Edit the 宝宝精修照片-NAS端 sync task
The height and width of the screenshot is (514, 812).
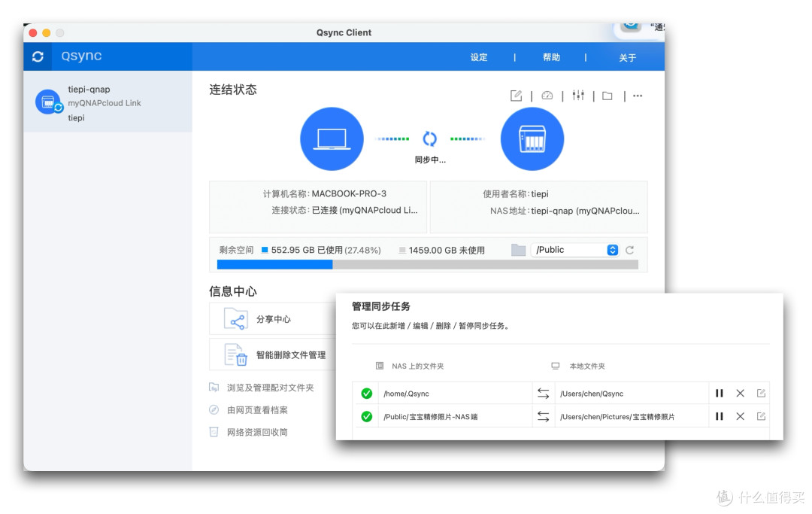[x=761, y=416]
